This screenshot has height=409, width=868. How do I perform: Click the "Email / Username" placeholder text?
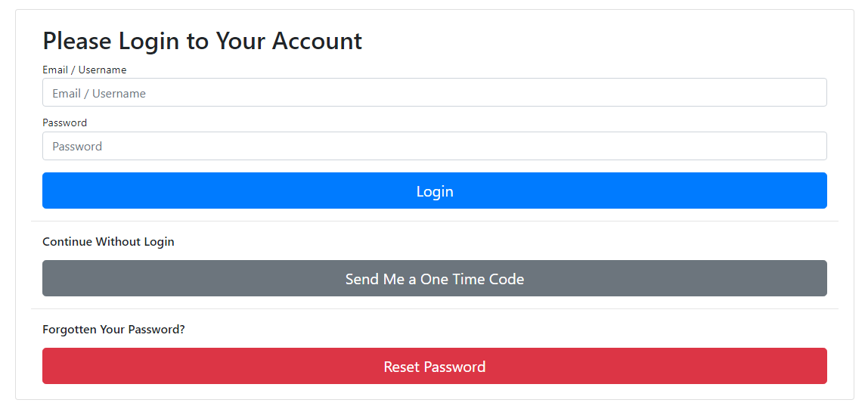[99, 94]
